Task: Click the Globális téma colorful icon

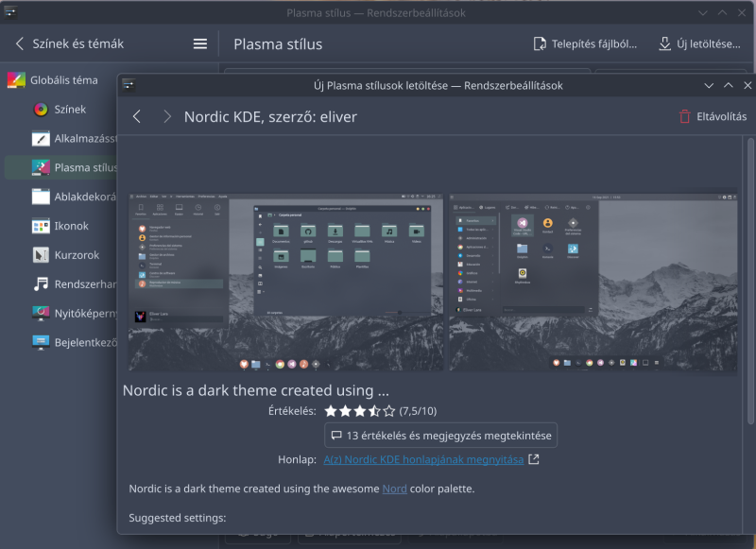Action: (16, 80)
